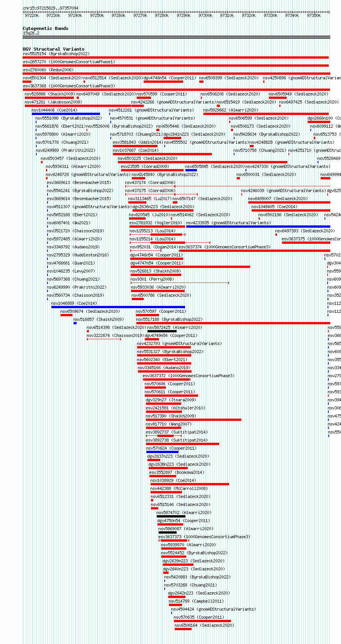Click the blue bar under nsv1044406

coord(66,114)
